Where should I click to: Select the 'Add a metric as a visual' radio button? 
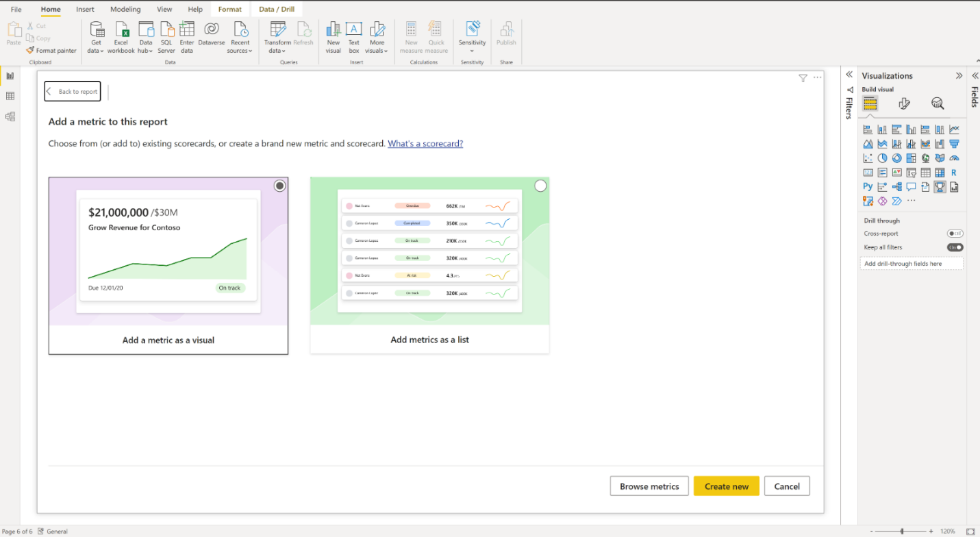[279, 186]
